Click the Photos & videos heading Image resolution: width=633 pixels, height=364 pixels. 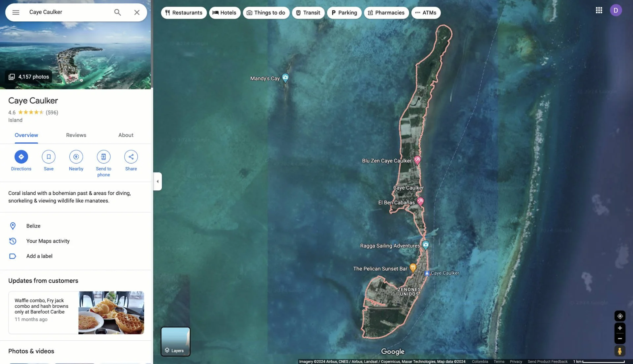(31, 351)
